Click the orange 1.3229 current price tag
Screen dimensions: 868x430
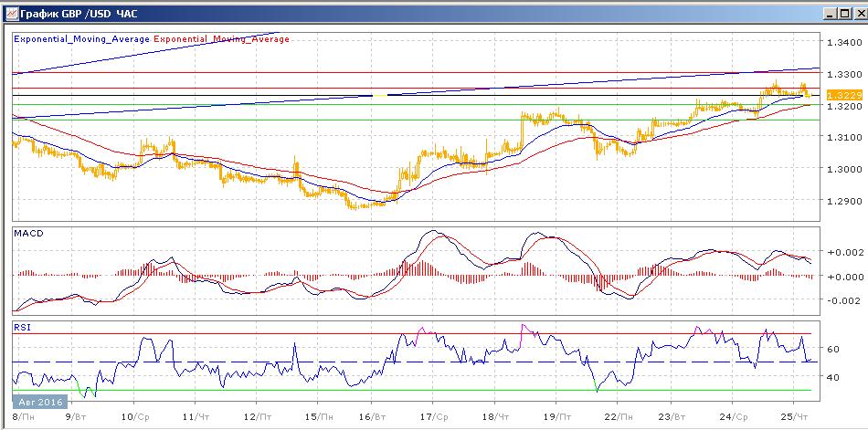coord(841,95)
